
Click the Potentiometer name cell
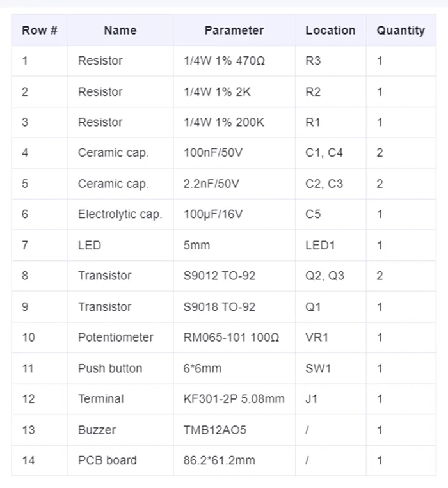(116, 337)
